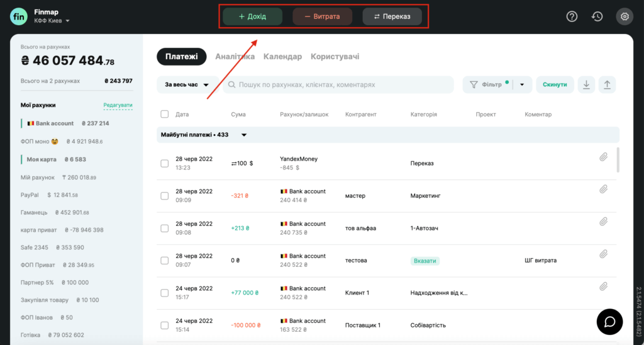Image resolution: width=644 pixels, height=345 pixels.
Task: Click the Категорія column header
Action: tap(423, 115)
